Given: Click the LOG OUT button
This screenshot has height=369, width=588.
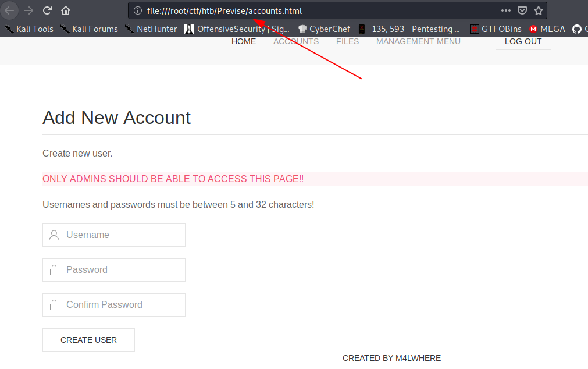Looking at the screenshot, I should click(523, 41).
